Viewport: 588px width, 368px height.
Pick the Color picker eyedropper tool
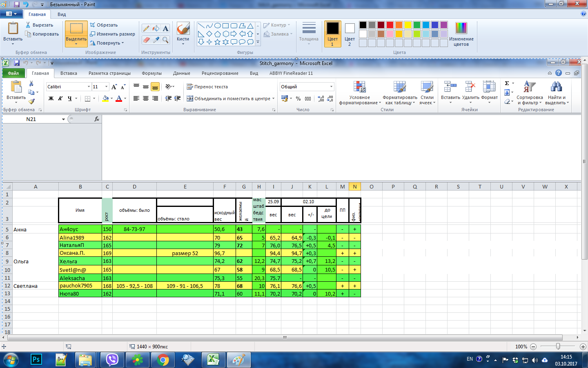[156, 40]
